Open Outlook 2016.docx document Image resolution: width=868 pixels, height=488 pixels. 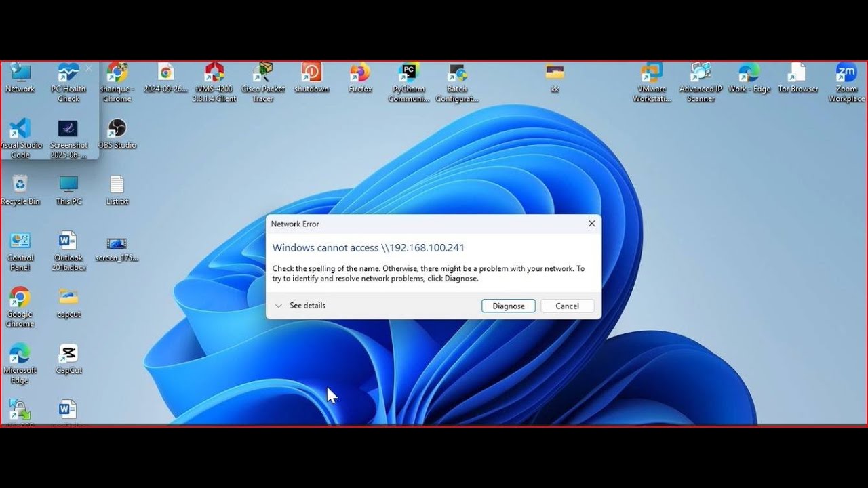[68, 251]
